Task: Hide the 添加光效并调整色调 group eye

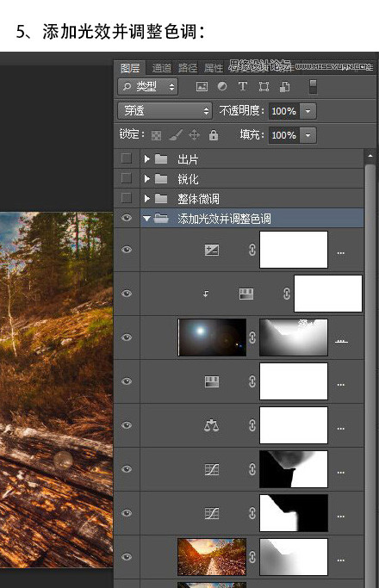Action: coord(127,218)
